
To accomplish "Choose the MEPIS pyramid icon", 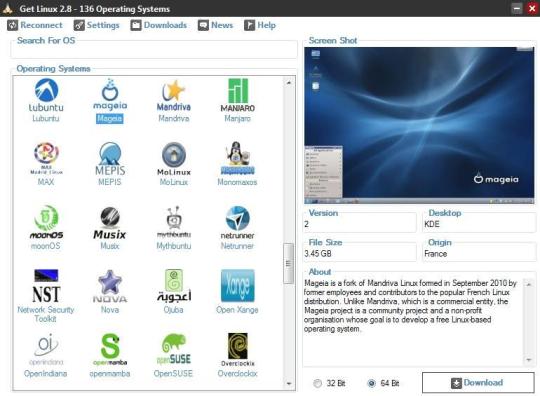I will pos(110,159).
